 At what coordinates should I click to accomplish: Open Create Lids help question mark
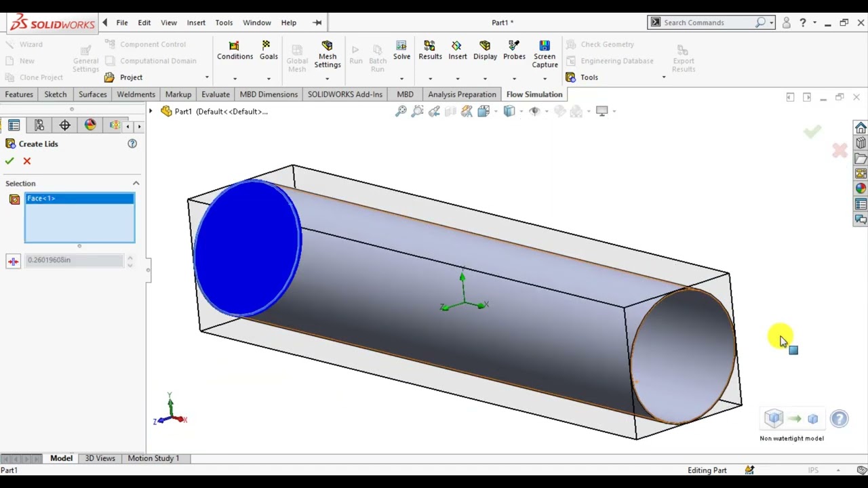tap(132, 144)
